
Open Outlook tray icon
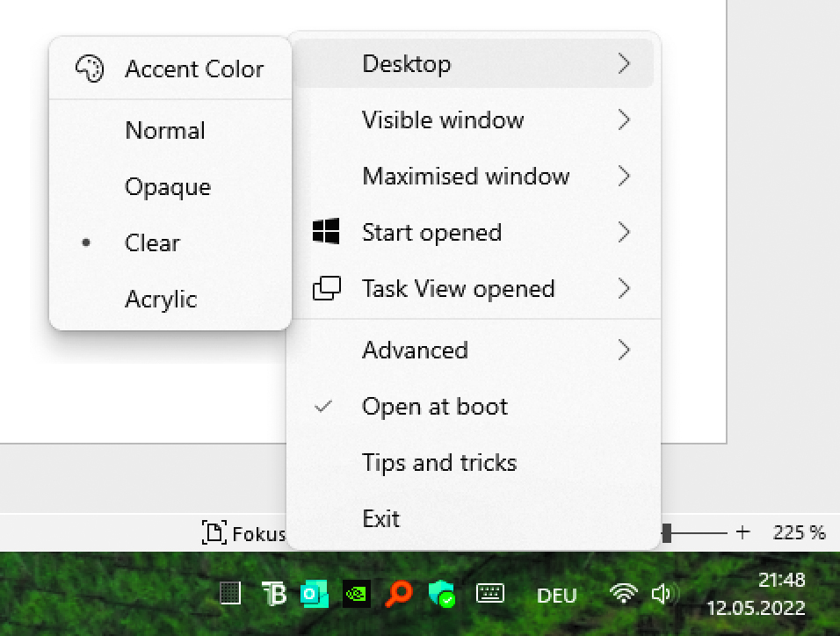click(314, 594)
